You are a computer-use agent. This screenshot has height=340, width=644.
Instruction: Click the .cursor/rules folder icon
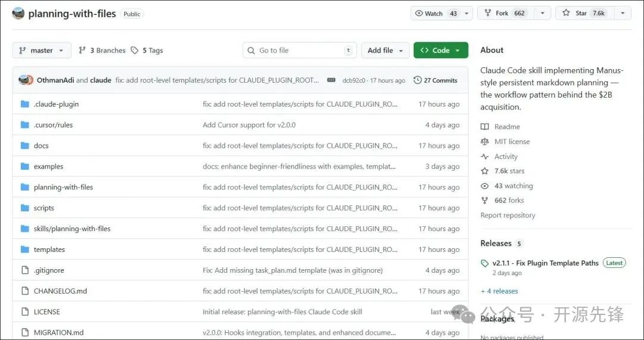tap(25, 124)
